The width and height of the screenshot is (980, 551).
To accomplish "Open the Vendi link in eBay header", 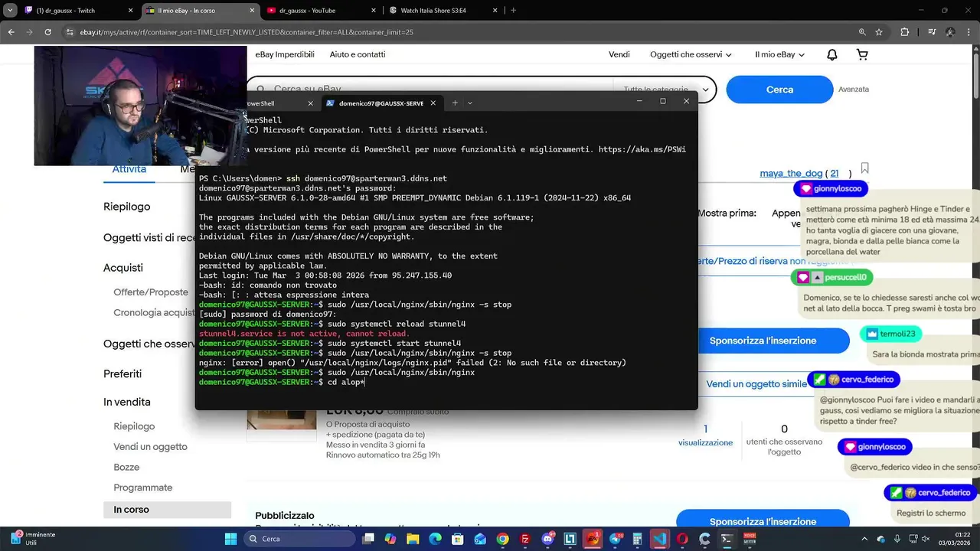I will (x=619, y=54).
